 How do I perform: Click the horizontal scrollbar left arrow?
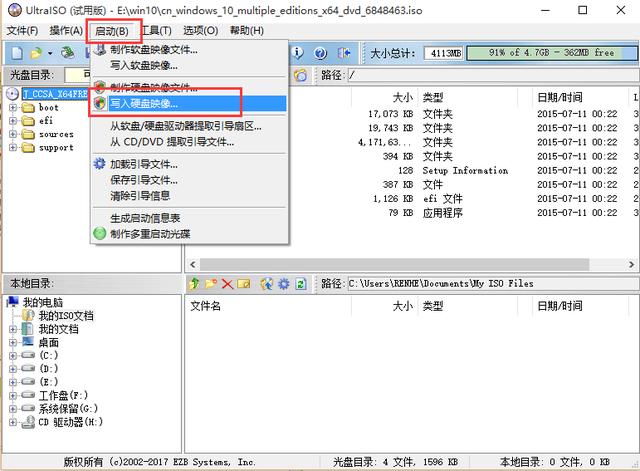coord(193,264)
